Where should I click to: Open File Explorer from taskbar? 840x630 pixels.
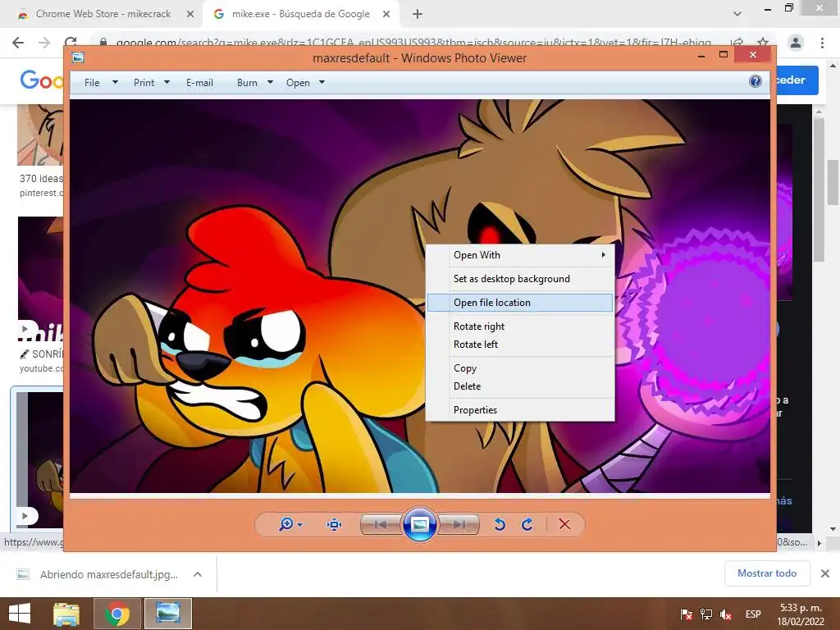click(66, 614)
